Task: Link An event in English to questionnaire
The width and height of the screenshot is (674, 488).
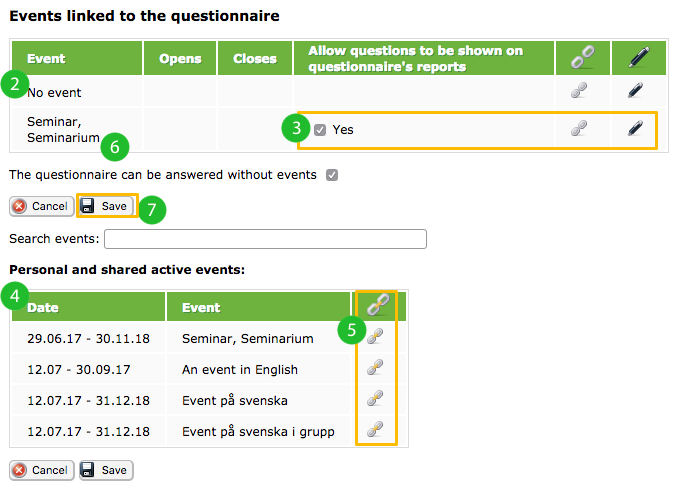Action: tap(375, 368)
